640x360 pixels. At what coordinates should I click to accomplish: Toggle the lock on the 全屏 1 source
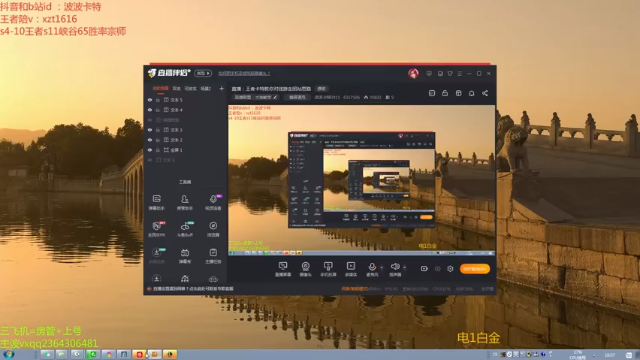[158, 150]
